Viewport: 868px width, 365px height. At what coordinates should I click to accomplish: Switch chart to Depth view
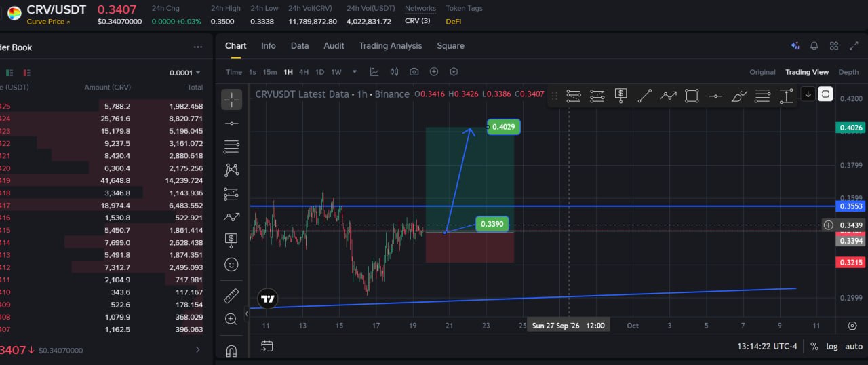tap(848, 72)
